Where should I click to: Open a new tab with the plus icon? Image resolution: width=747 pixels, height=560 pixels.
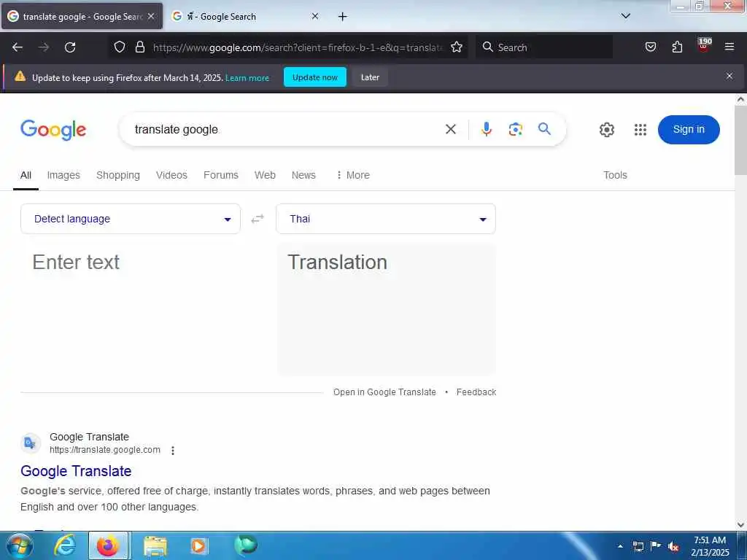(x=342, y=17)
